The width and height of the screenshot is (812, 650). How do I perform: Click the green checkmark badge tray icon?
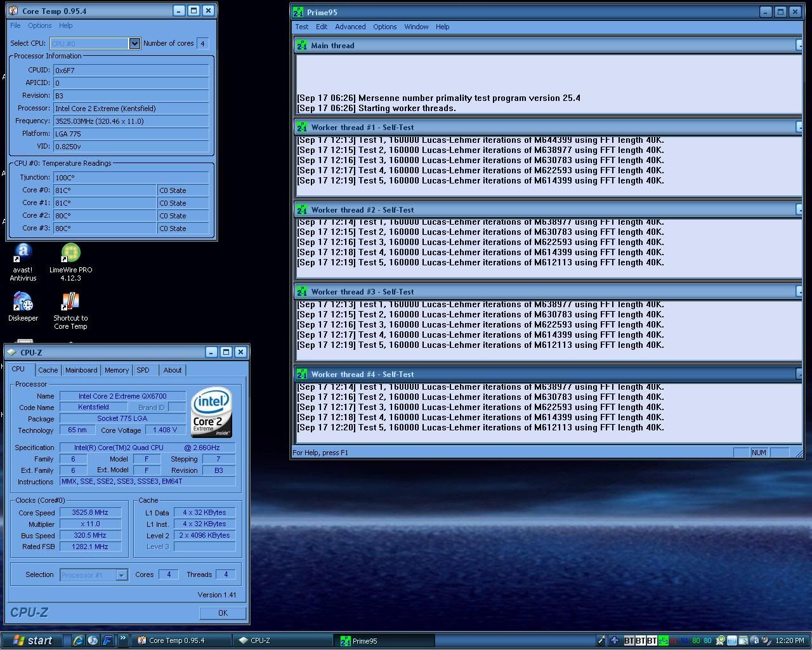pos(719,640)
